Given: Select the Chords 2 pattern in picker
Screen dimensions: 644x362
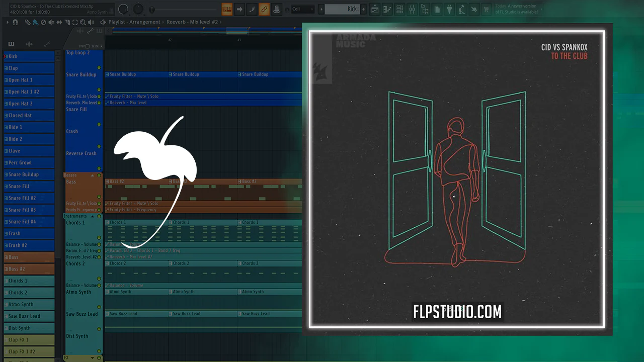Looking at the screenshot, I should coord(29,292).
